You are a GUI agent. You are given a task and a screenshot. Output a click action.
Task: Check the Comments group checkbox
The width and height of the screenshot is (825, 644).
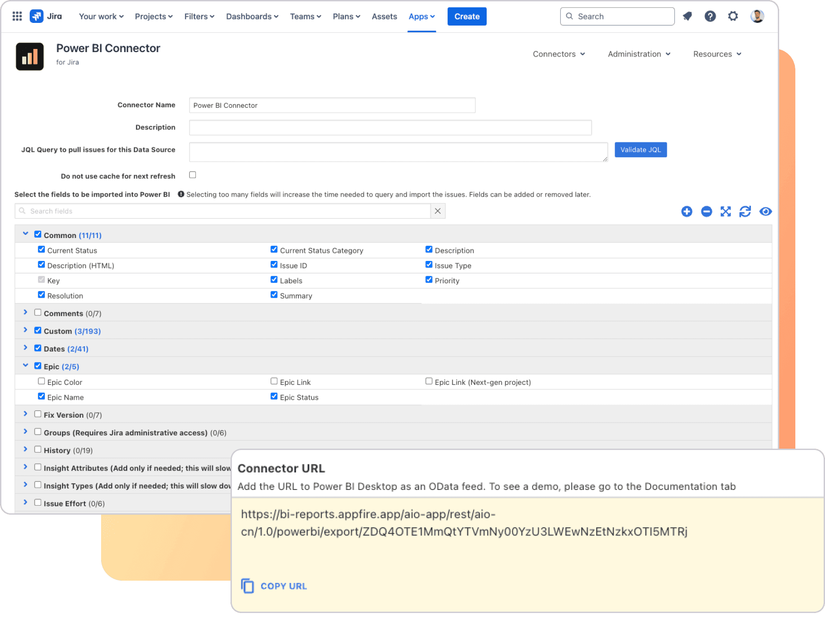click(38, 312)
